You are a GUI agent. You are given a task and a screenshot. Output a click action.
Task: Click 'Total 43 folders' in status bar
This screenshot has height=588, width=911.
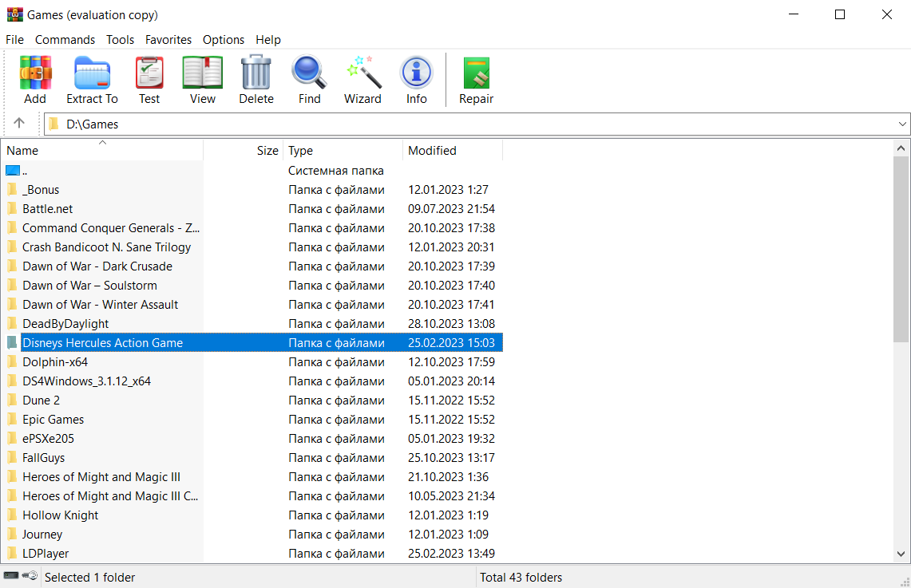[x=521, y=577]
